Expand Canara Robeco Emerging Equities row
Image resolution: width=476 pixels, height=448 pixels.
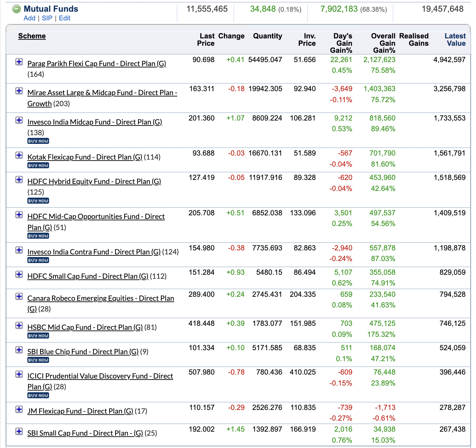[x=19, y=296]
